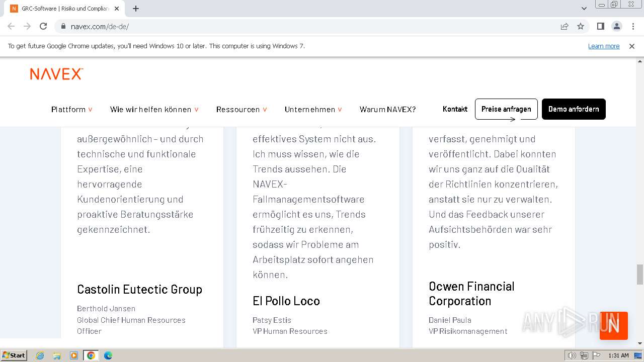Expand Wie wir helfen können menu
The height and width of the screenshot is (362, 644).
[x=154, y=109]
